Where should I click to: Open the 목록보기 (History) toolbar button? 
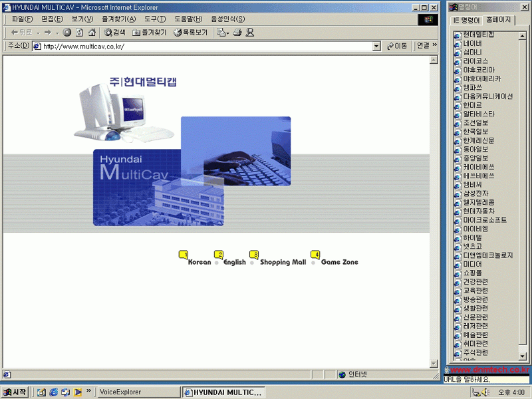coord(190,33)
